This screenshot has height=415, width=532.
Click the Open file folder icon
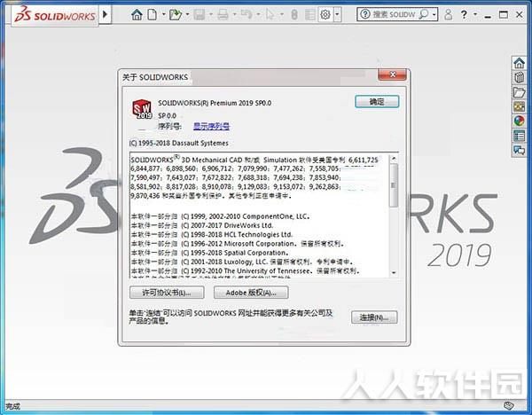(x=176, y=14)
